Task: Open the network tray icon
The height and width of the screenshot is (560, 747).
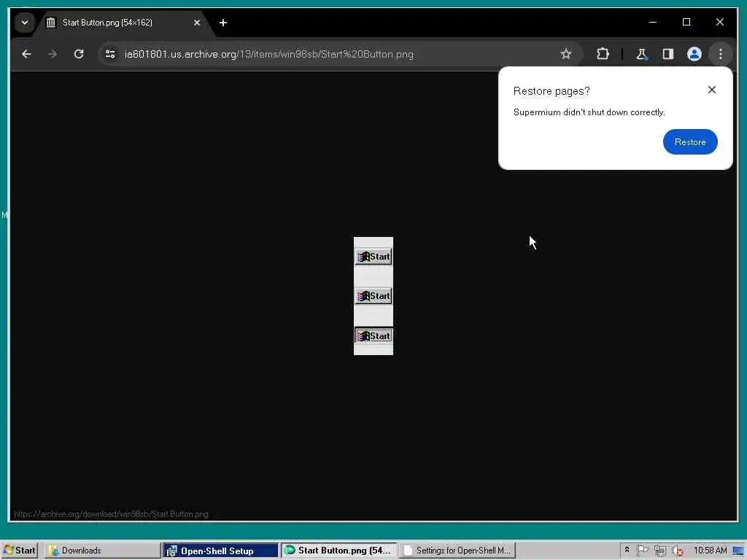Action: (x=659, y=551)
